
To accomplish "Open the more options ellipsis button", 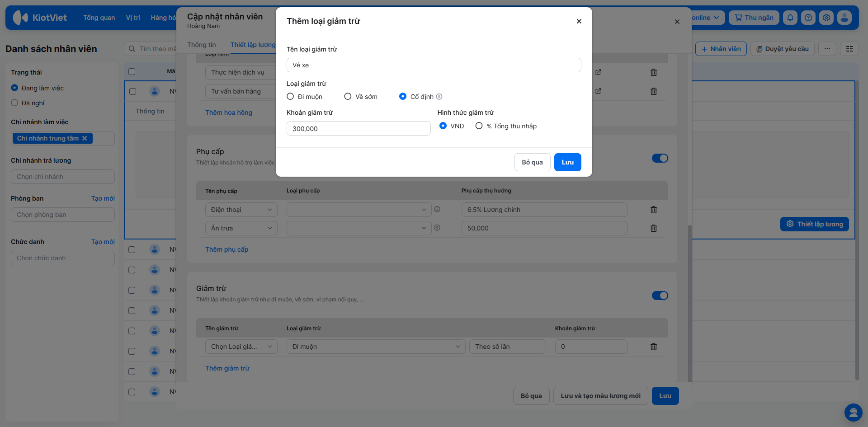I will coord(827,49).
